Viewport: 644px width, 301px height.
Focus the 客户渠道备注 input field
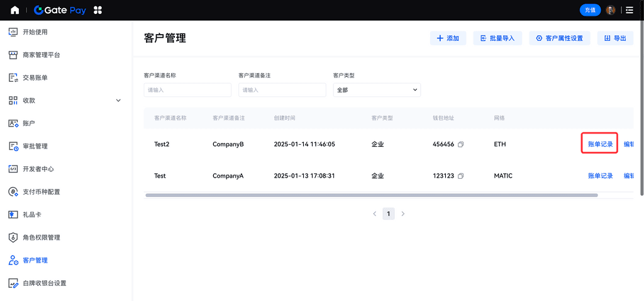coord(282,90)
